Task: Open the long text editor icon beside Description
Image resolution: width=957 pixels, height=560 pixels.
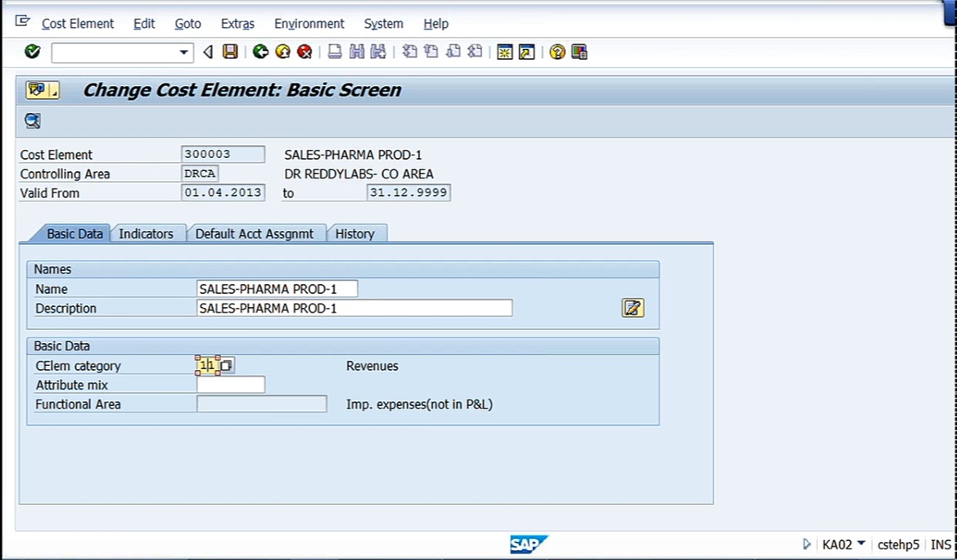Action: click(633, 308)
